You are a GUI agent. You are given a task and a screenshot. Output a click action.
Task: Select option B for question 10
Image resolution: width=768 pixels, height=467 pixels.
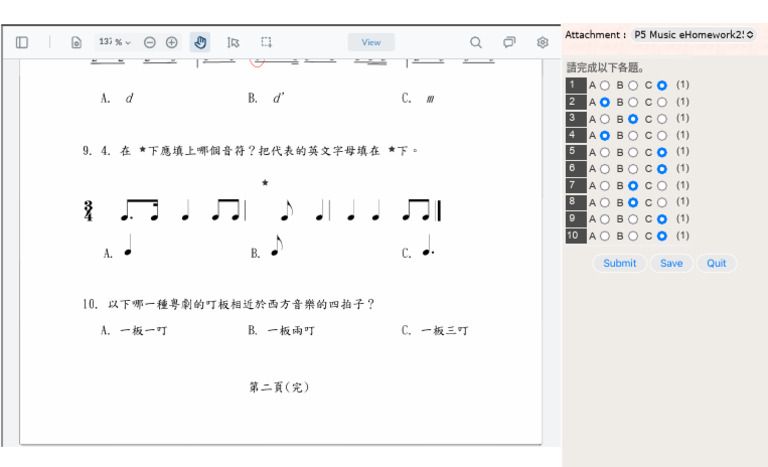633,236
